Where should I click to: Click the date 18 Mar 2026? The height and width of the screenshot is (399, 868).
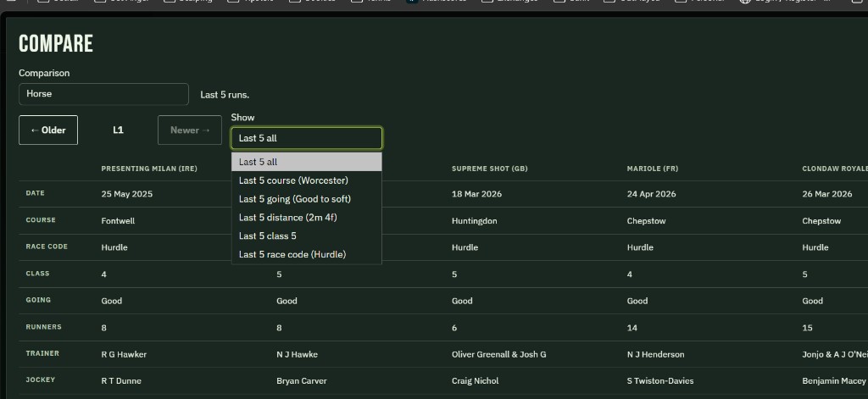tap(476, 194)
